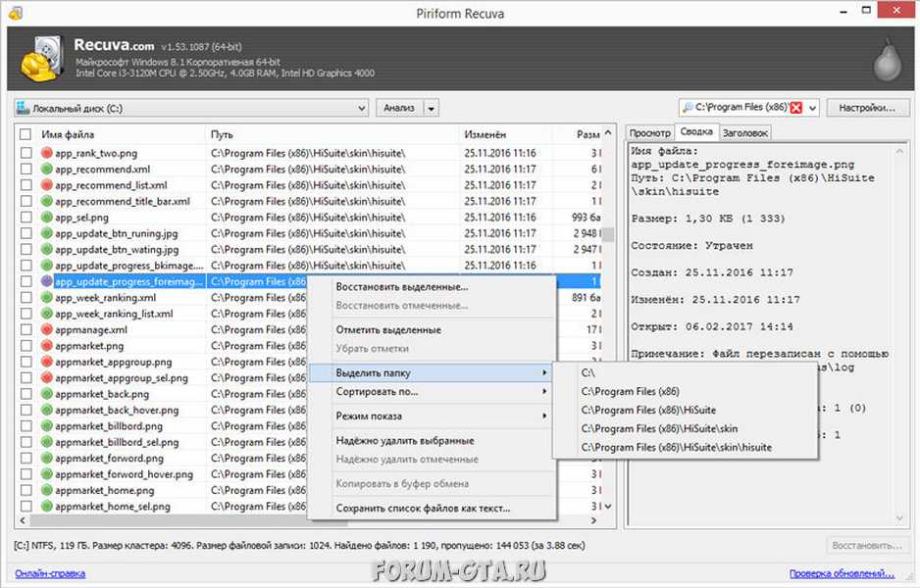Click the status dot of appmarket_billbord.png
This screenshot has height=588, width=920.
[x=47, y=426]
